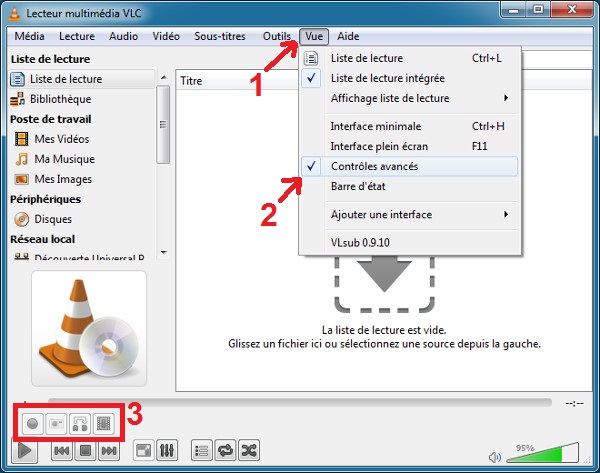
Task: Toggle the playlist view icon
Action: [x=200, y=451]
